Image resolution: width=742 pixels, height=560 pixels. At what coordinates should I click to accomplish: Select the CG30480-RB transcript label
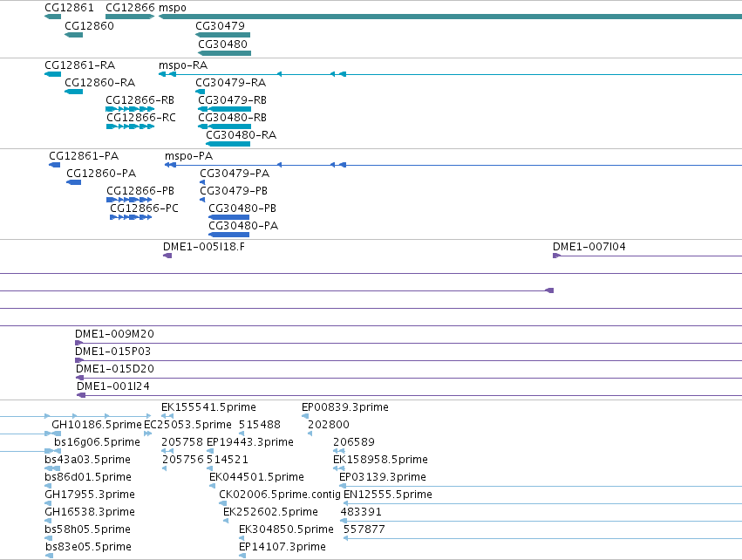point(232,118)
